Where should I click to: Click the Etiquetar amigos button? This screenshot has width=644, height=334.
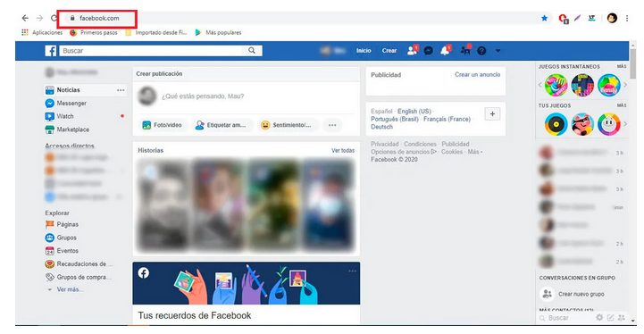tap(221, 125)
